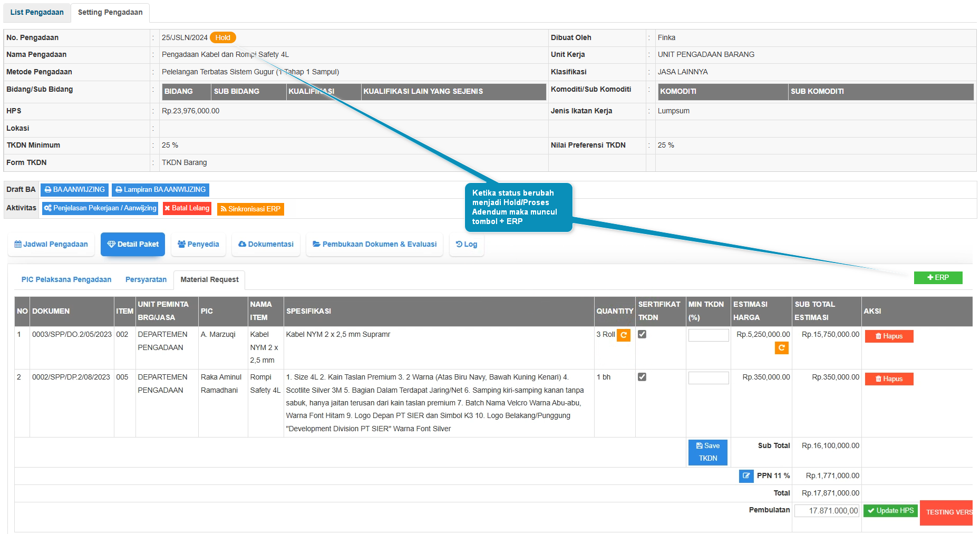980x534 pixels.
Task: Delete the Kabel NYM row with Hapus
Action: pos(889,336)
